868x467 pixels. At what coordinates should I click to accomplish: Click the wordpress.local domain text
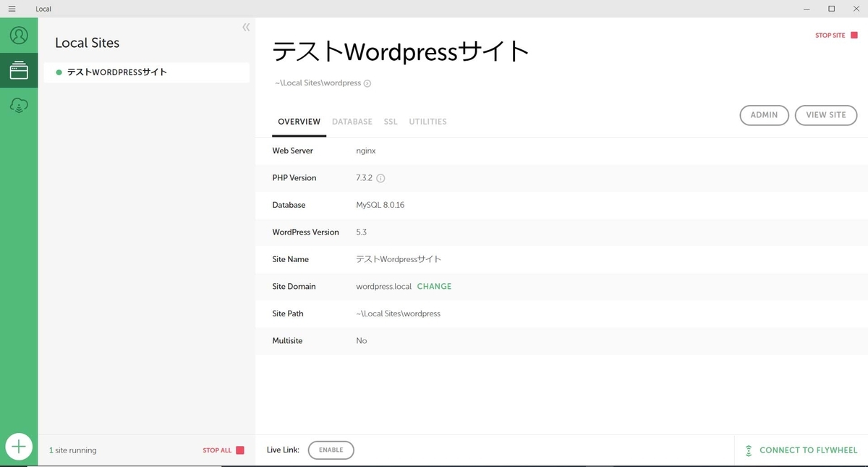coord(384,287)
